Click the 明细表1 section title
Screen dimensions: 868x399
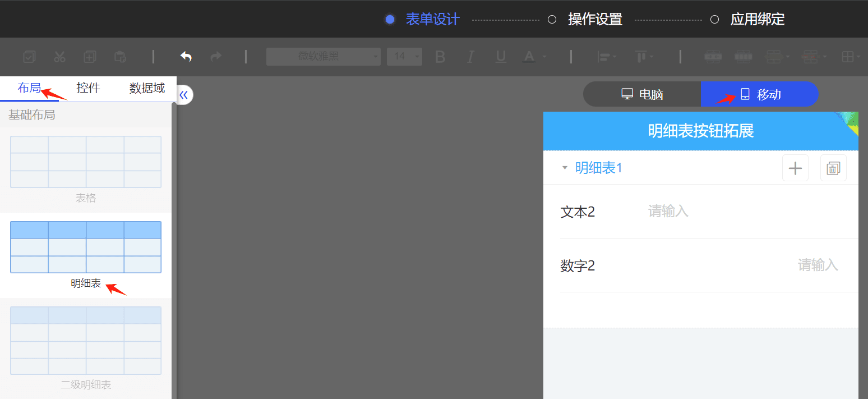click(599, 168)
